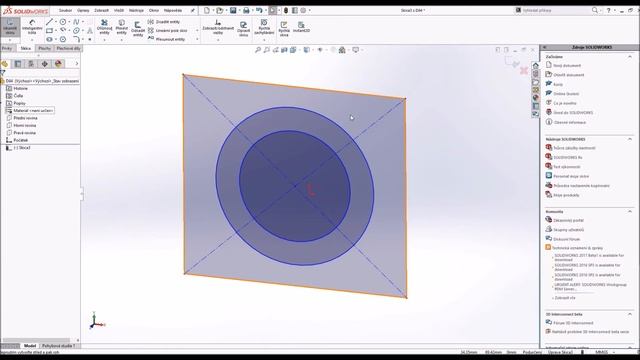Open the DisplayManager tab icon
640x360 pixels.
tap(58, 64)
